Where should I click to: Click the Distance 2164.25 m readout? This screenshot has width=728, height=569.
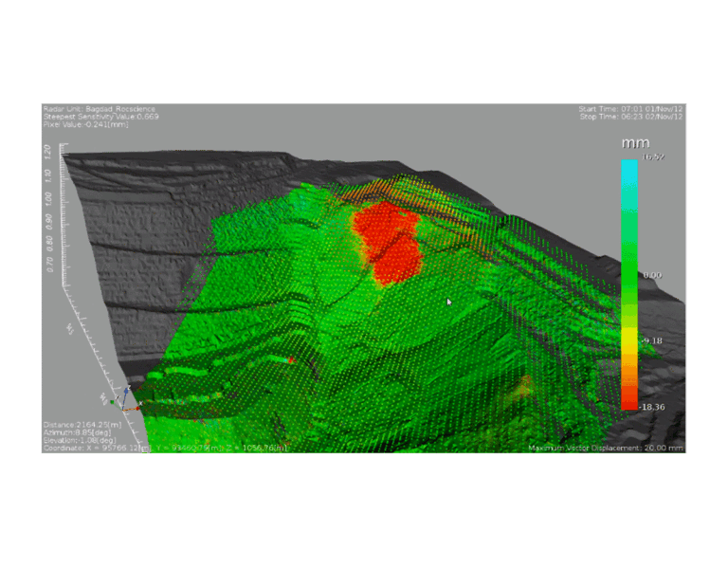[83, 425]
